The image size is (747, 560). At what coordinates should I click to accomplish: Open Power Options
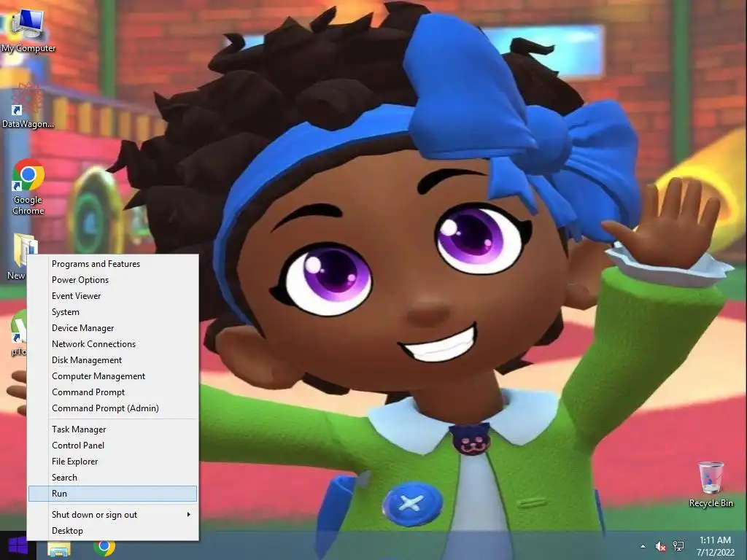(x=112, y=280)
